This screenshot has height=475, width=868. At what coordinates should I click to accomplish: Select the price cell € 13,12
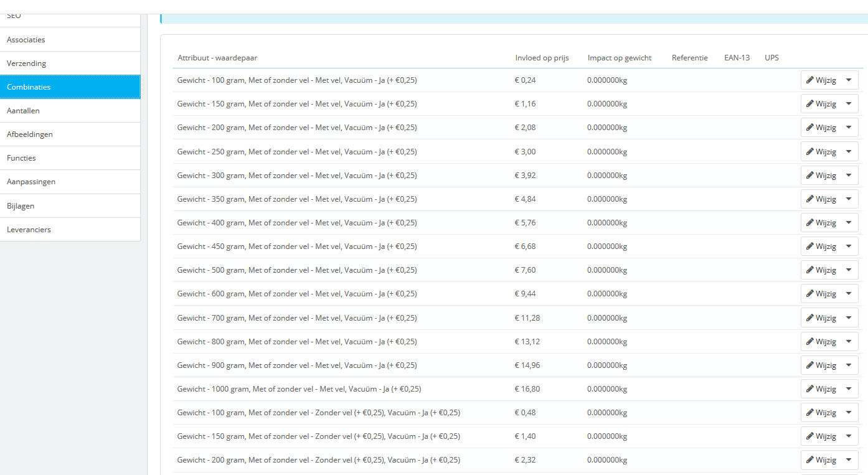(527, 341)
